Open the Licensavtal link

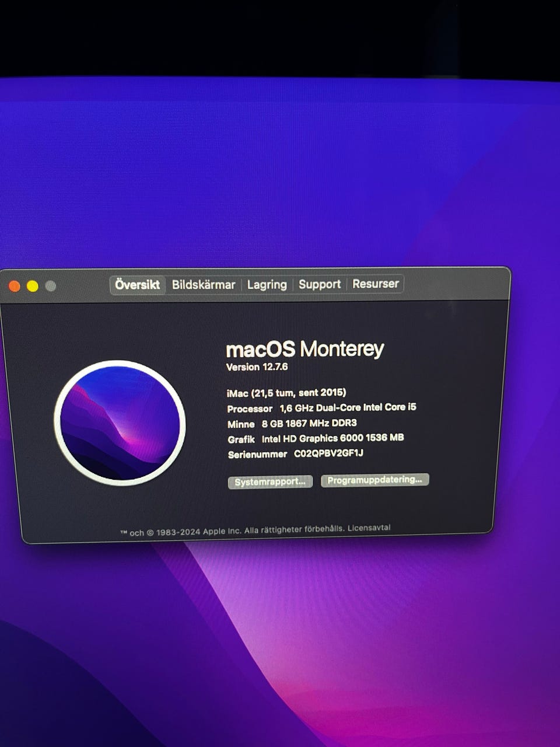[x=369, y=528]
